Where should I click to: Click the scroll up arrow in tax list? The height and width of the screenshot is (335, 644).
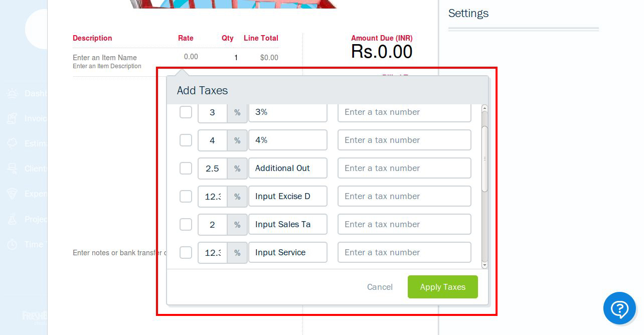pos(485,108)
